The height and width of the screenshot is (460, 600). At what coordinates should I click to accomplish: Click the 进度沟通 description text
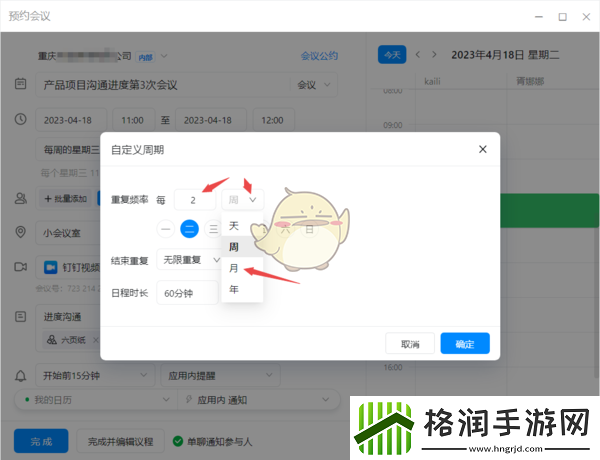(63, 316)
